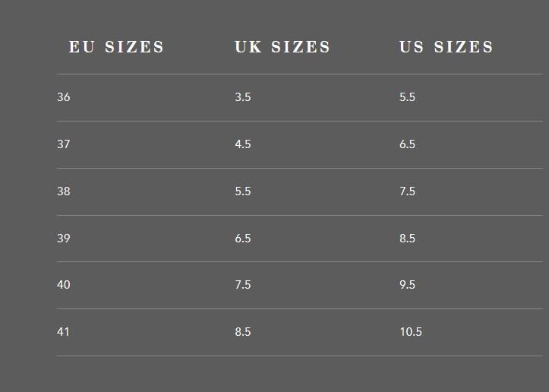Screen dimensions: 549x392
Task: Click US size 6.5 in the 37 row
Action: (x=407, y=144)
